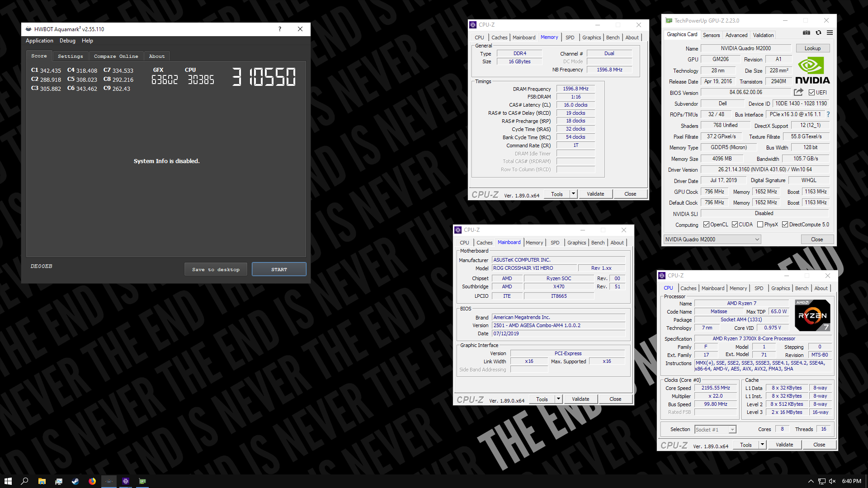Click the Bus Interface question mark icon
This screenshot has width=868, height=488.
click(x=828, y=114)
